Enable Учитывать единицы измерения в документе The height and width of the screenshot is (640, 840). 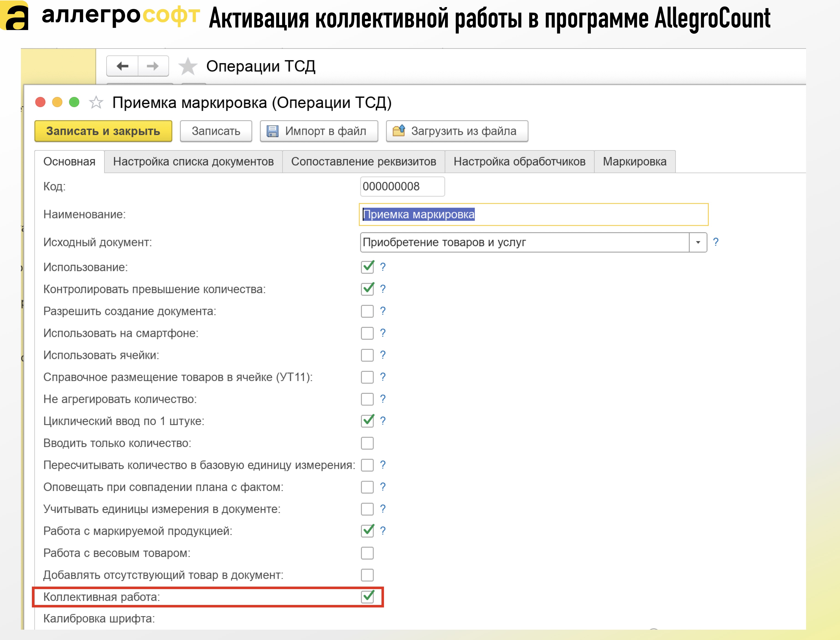coord(367,509)
